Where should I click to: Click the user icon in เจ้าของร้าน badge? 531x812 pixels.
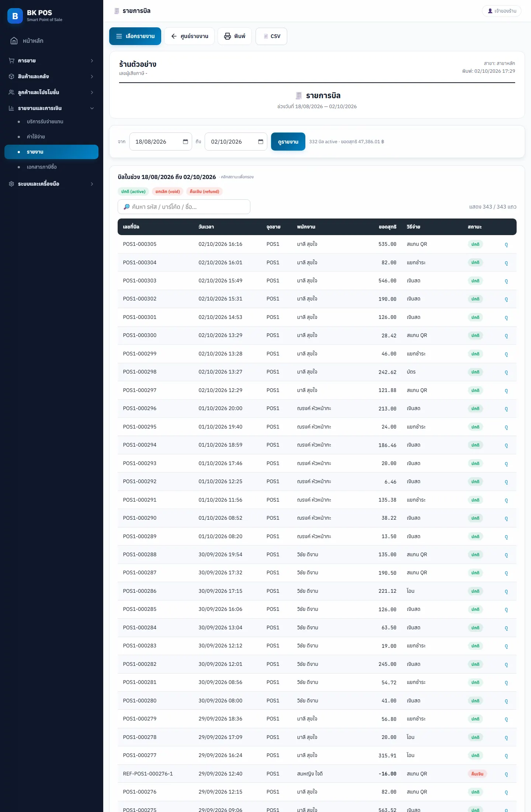pyautogui.click(x=490, y=11)
